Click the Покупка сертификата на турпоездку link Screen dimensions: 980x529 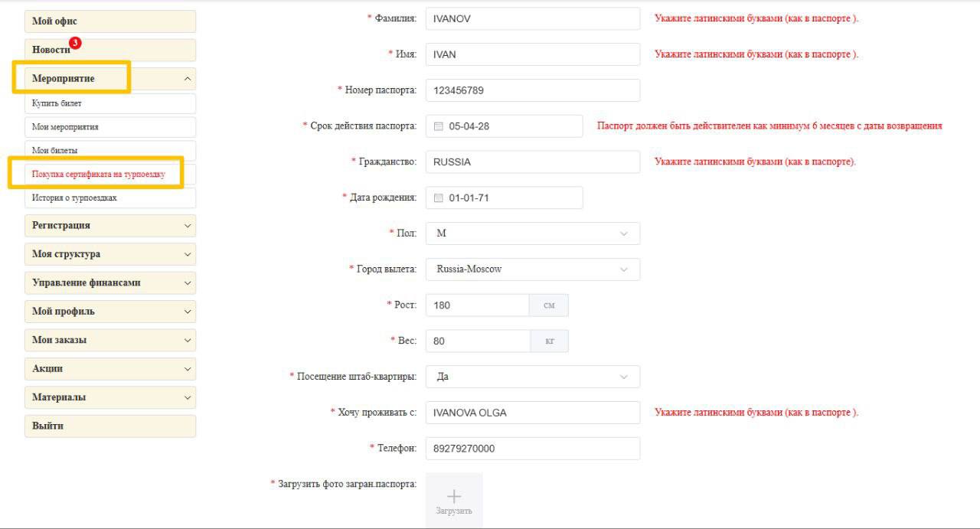(x=99, y=175)
